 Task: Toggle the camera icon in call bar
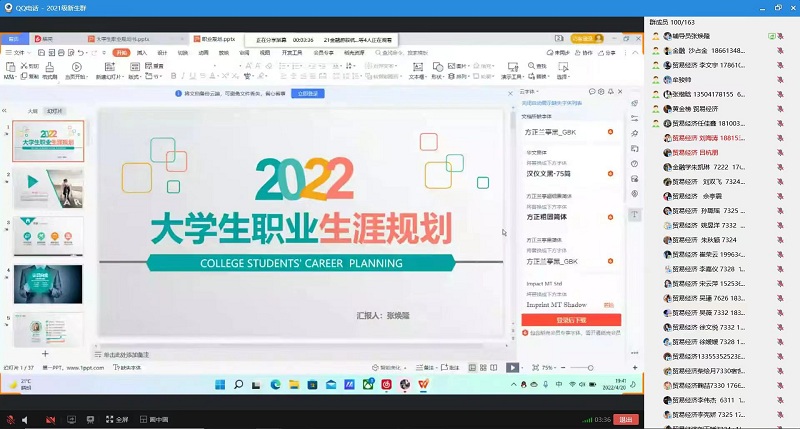51,419
